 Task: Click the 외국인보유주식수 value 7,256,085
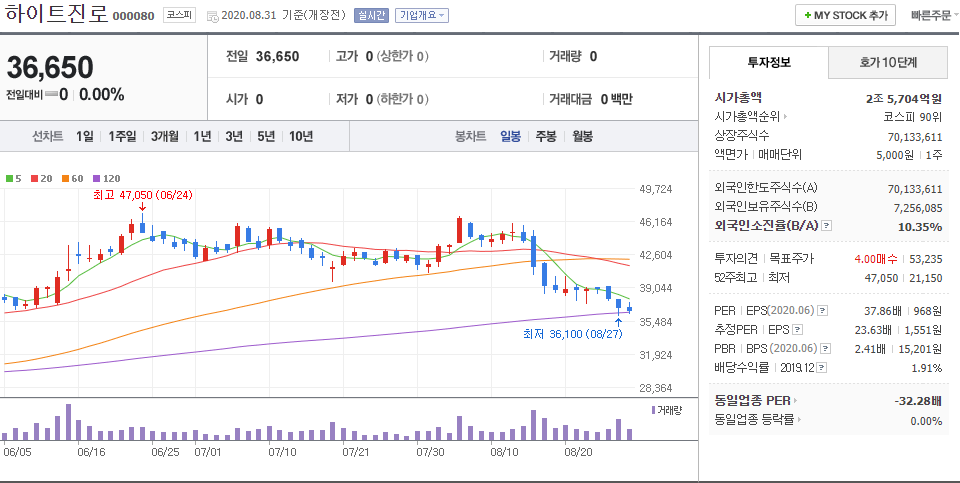[x=918, y=208]
